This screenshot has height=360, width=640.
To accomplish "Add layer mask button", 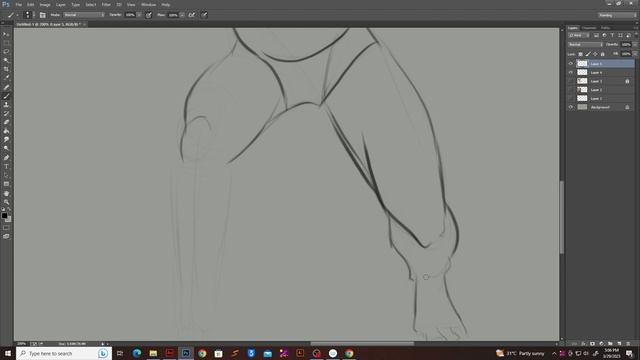I will click(592, 344).
